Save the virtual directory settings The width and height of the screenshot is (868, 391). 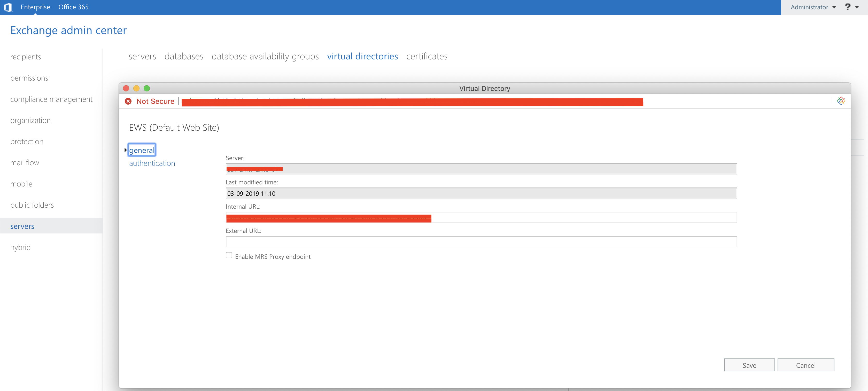click(749, 365)
